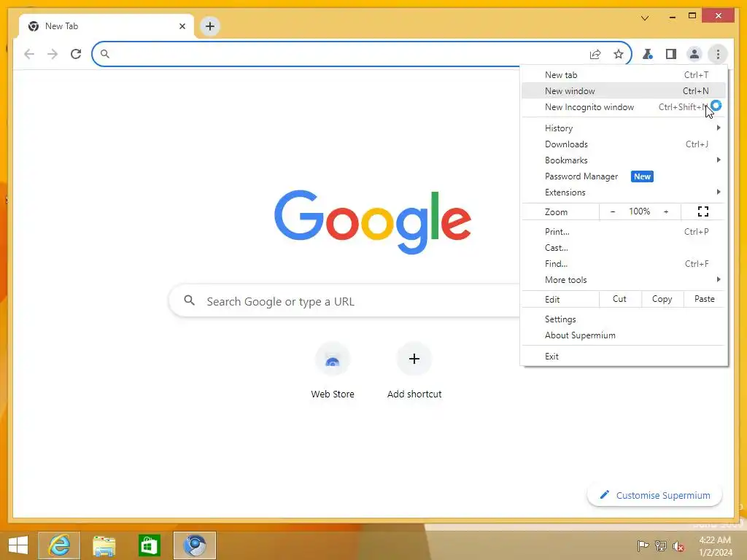Click the muted volume tray icon
The height and width of the screenshot is (560, 747).
(x=678, y=545)
